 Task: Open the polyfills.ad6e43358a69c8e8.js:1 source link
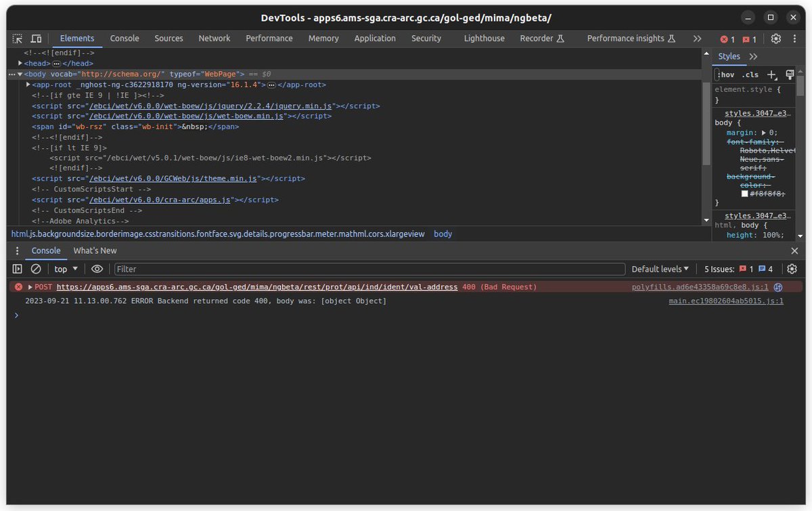pos(700,287)
